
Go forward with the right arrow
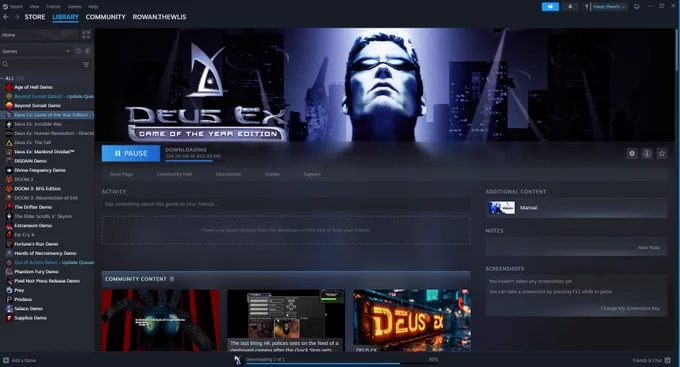(x=16, y=17)
